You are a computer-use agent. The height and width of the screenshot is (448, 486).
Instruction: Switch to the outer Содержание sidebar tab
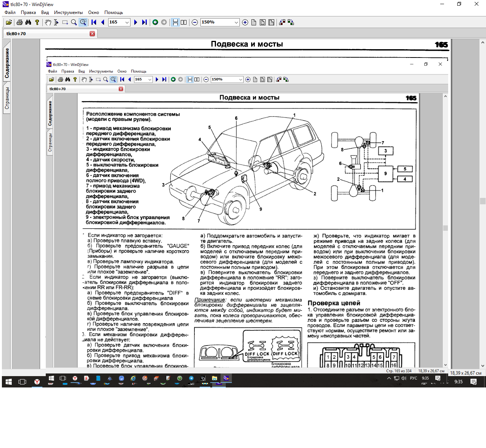(x=6, y=63)
